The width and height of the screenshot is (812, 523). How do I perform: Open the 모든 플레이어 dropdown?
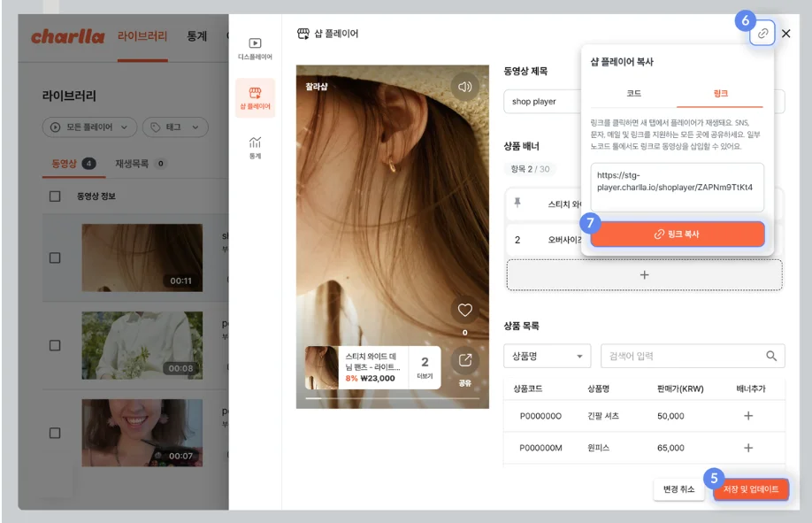(x=89, y=127)
